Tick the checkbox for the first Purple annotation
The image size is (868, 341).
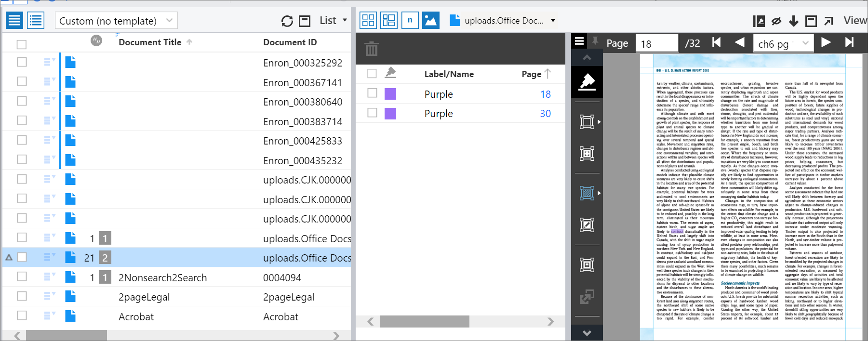372,93
